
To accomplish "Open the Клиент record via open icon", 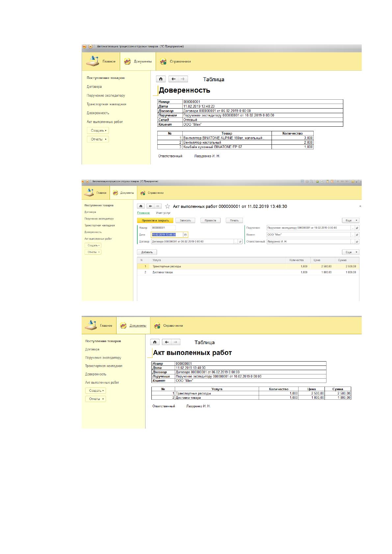I will [357, 235].
